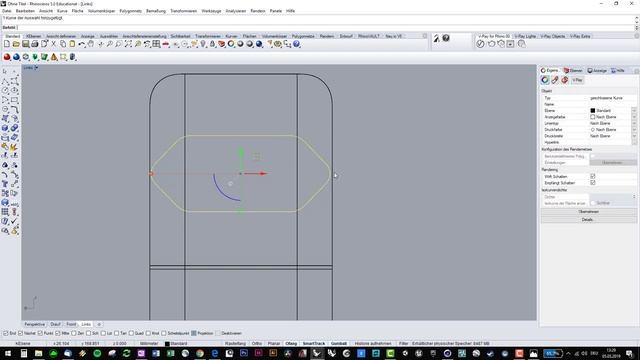Screen dimensions: 640x360
Task: Cut selection with the scissors icon
Action: pyautogui.click(x=53, y=44)
